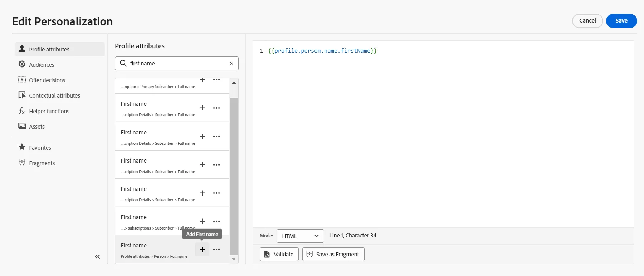The image size is (644, 276).
Task: Collapse the left navigation panel
Action: (x=97, y=257)
